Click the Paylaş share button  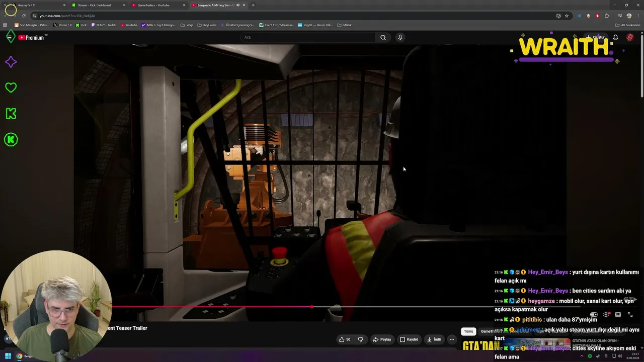click(382, 339)
